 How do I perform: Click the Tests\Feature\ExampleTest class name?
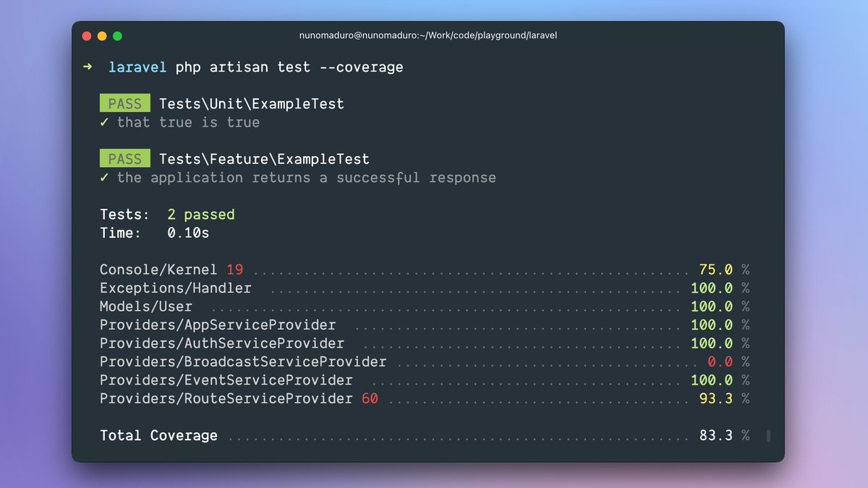(x=264, y=159)
